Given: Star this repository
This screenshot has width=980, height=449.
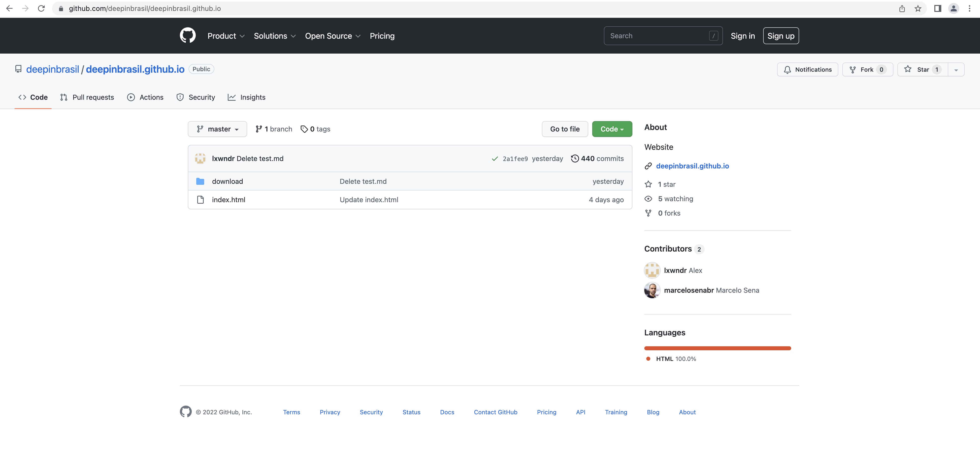Looking at the screenshot, I should [922, 70].
